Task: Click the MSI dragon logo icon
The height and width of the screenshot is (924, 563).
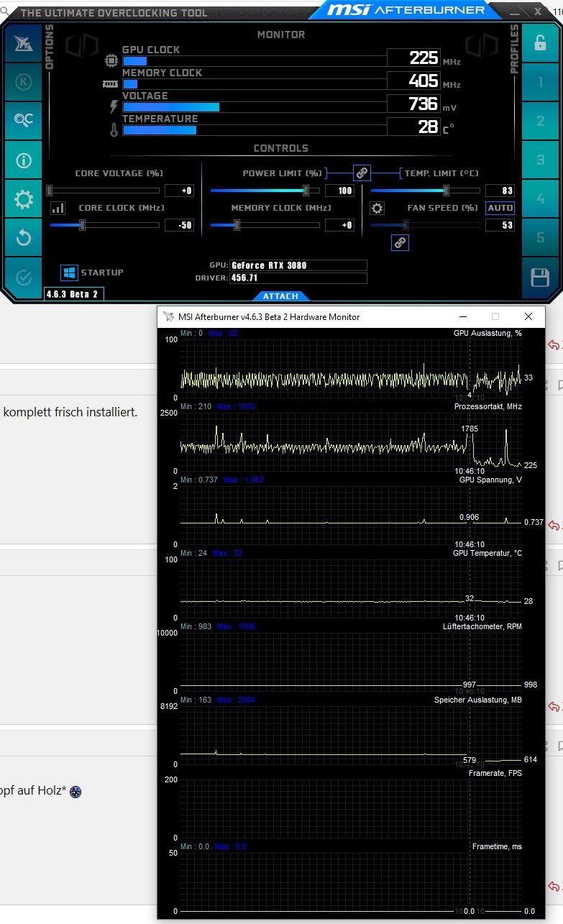Action: tap(24, 43)
